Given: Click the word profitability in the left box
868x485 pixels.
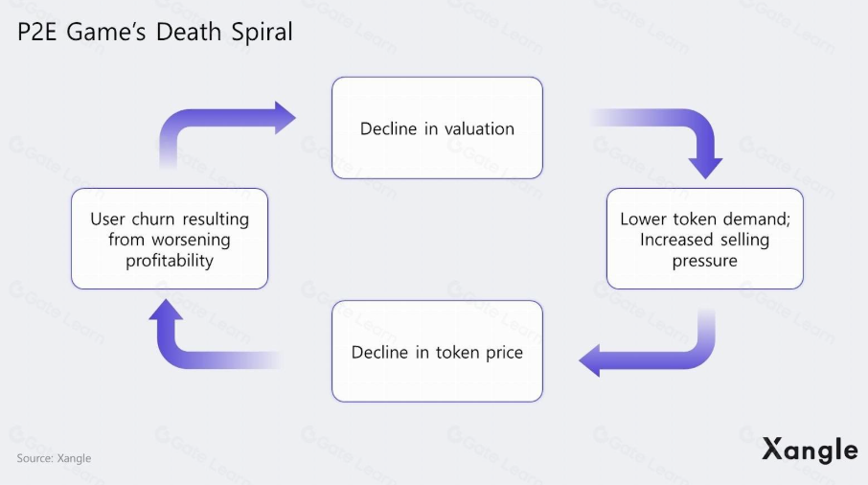Looking at the screenshot, I should (170, 260).
